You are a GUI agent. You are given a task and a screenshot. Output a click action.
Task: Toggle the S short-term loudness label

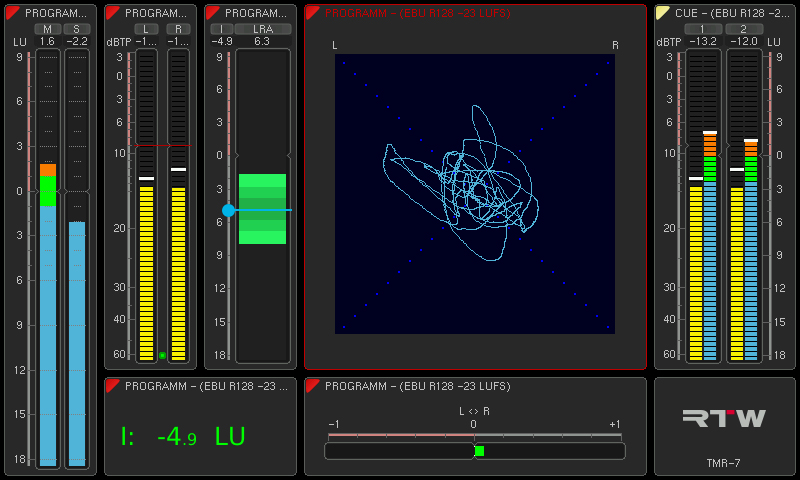(76, 29)
